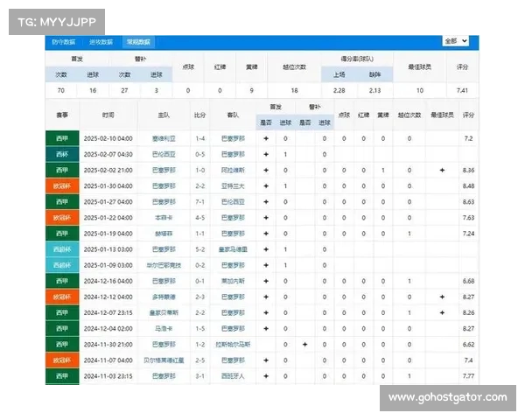Open away team 亚特兰大 in 2025-01-30 row
This screenshot has width=525, height=420.
click(x=233, y=185)
